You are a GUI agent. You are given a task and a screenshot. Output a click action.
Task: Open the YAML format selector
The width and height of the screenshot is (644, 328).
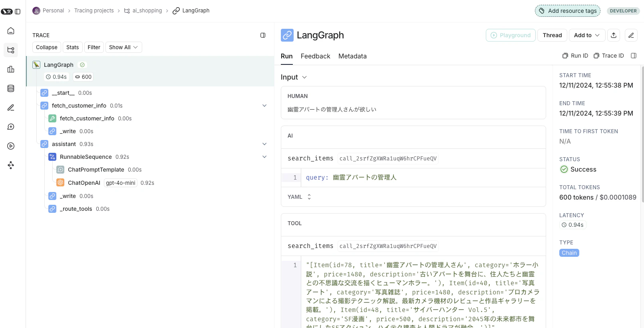[299, 197]
